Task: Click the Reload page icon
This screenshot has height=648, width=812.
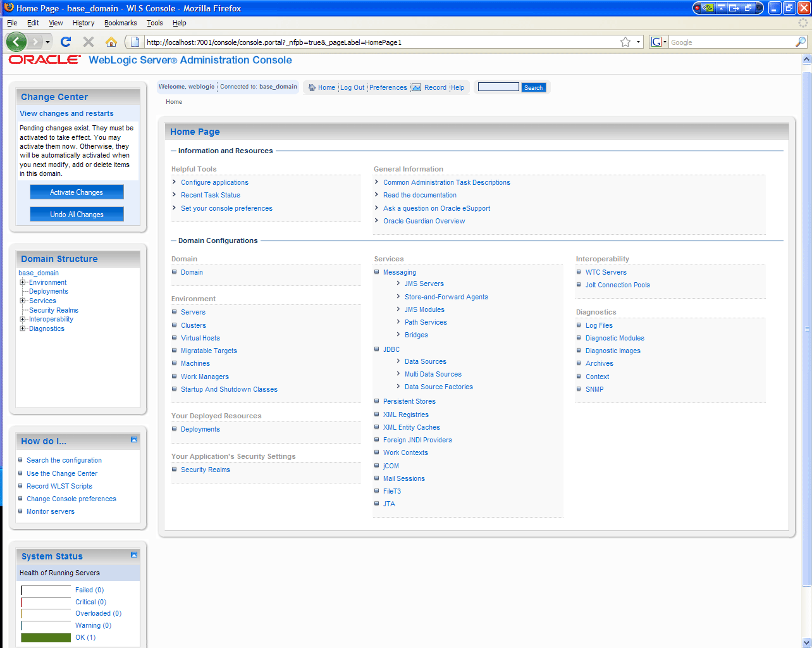Action: pyautogui.click(x=65, y=42)
